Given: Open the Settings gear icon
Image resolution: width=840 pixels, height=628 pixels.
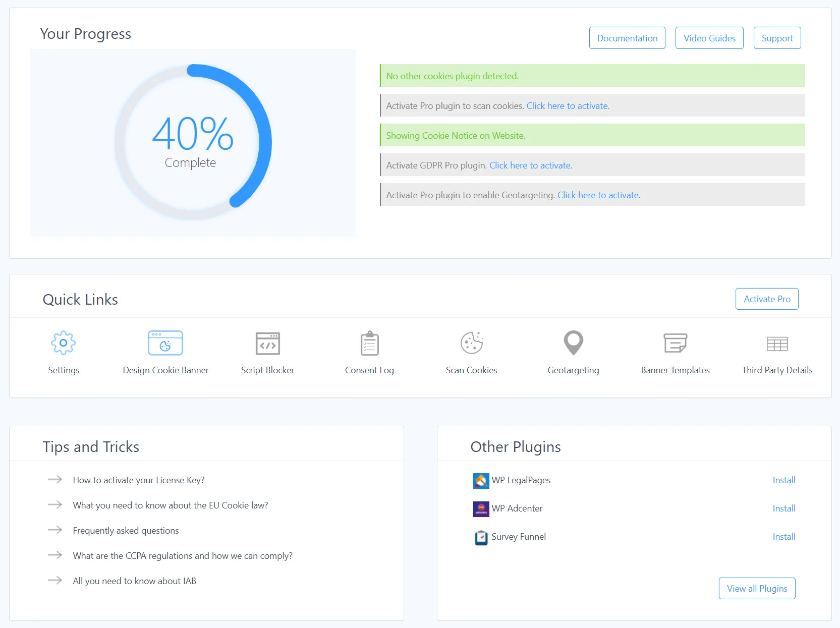Looking at the screenshot, I should pos(64,343).
